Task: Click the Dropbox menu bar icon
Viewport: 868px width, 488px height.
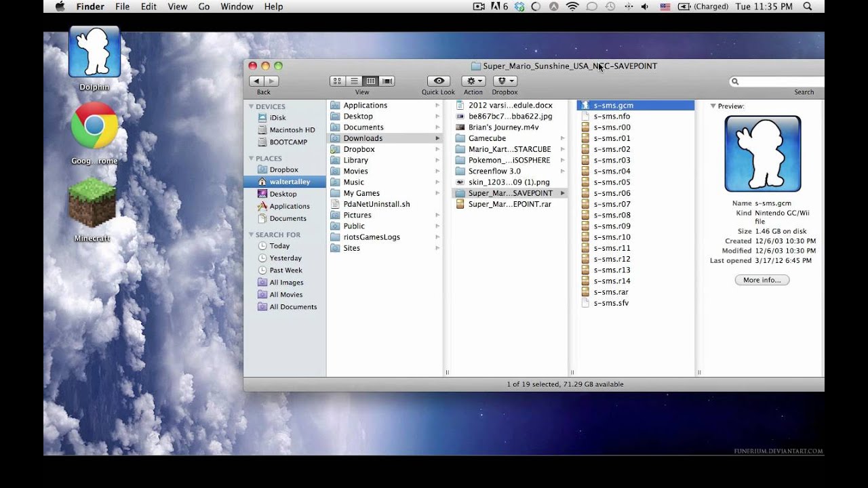Action: pyautogui.click(x=519, y=6)
